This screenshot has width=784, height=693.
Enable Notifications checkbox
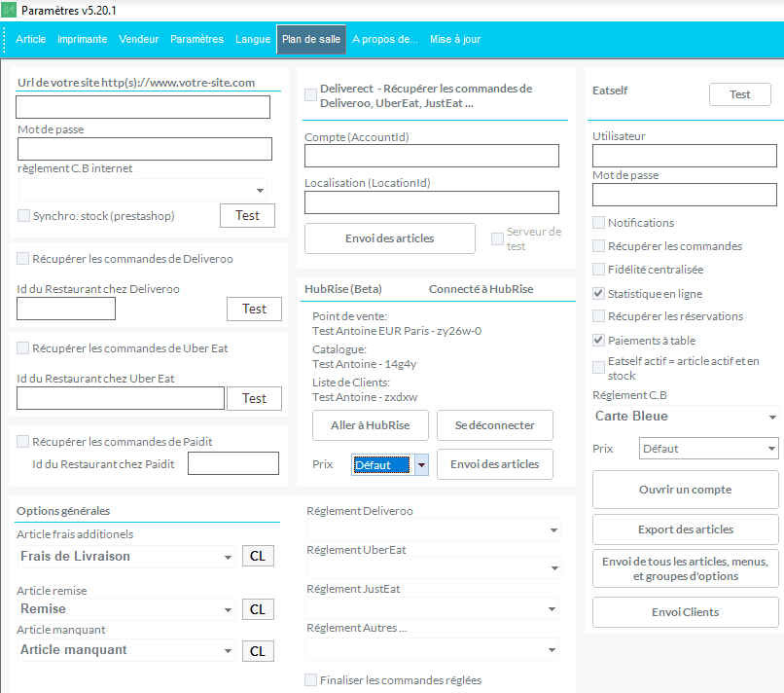point(598,223)
